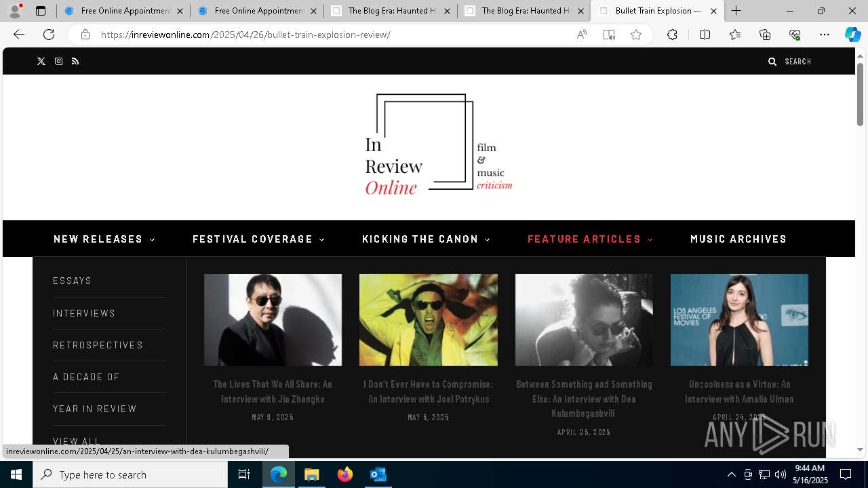The height and width of the screenshot is (488, 868).
Task: Open Joel Potrykus interview article link
Action: [428, 392]
